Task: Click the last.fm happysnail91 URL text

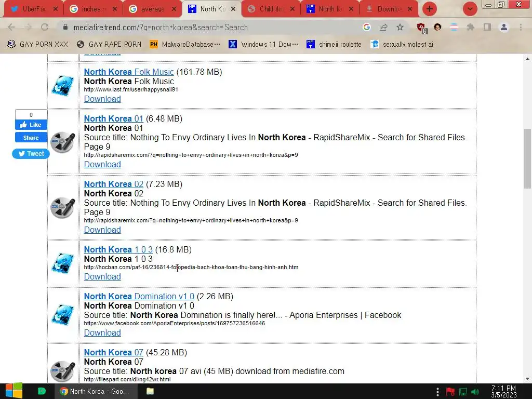Action: click(131, 89)
